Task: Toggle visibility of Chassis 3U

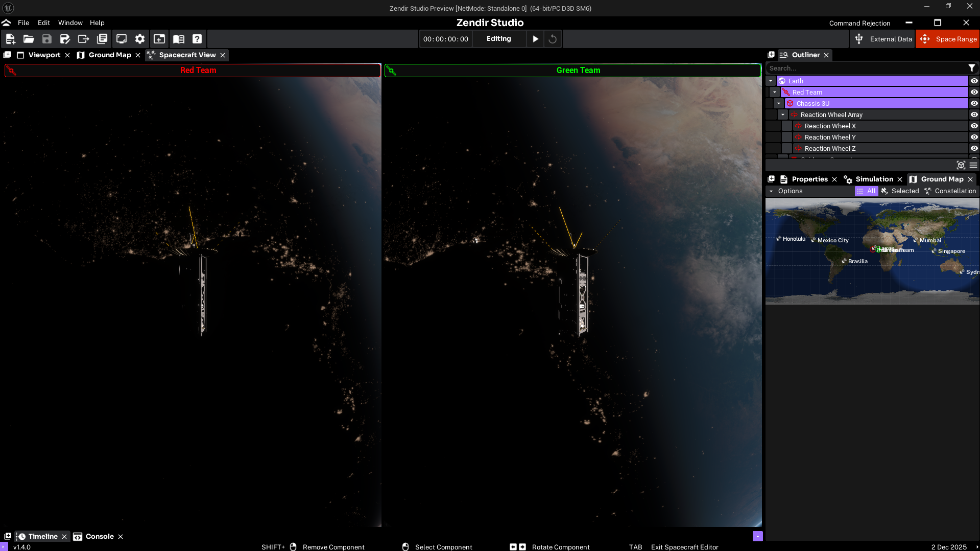Action: 974,103
